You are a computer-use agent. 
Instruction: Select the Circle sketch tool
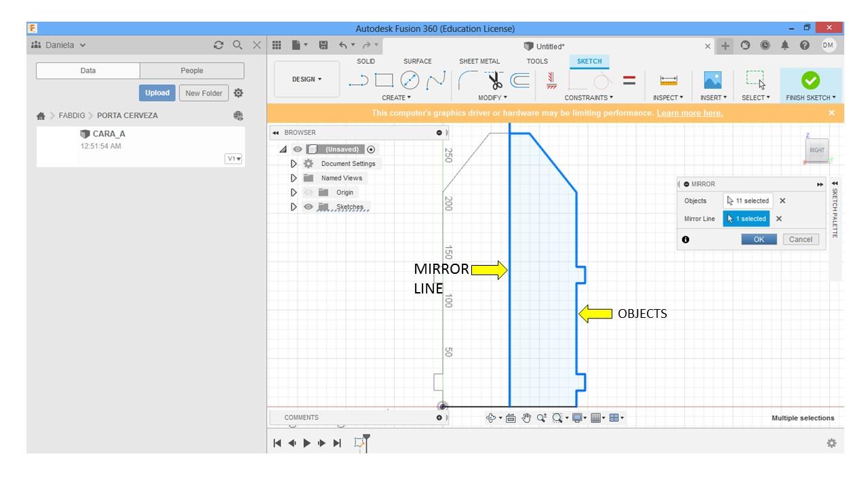pyautogui.click(x=410, y=81)
